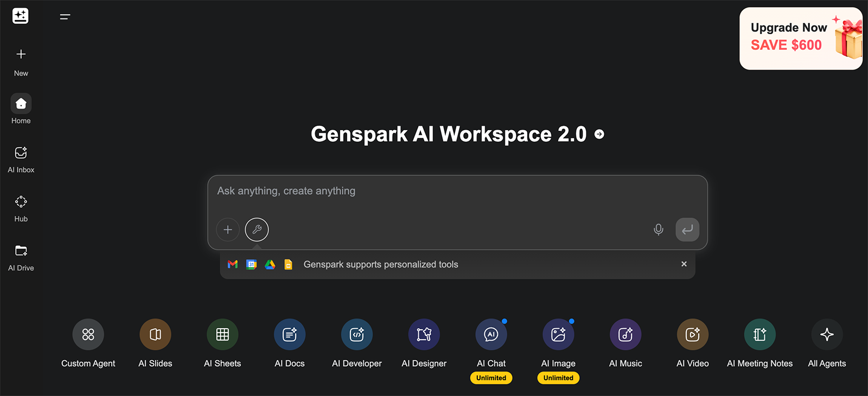Screen dimensions: 868x396
Task: Click the Genspark AI Workspace 2.0 heading
Action: 449,134
